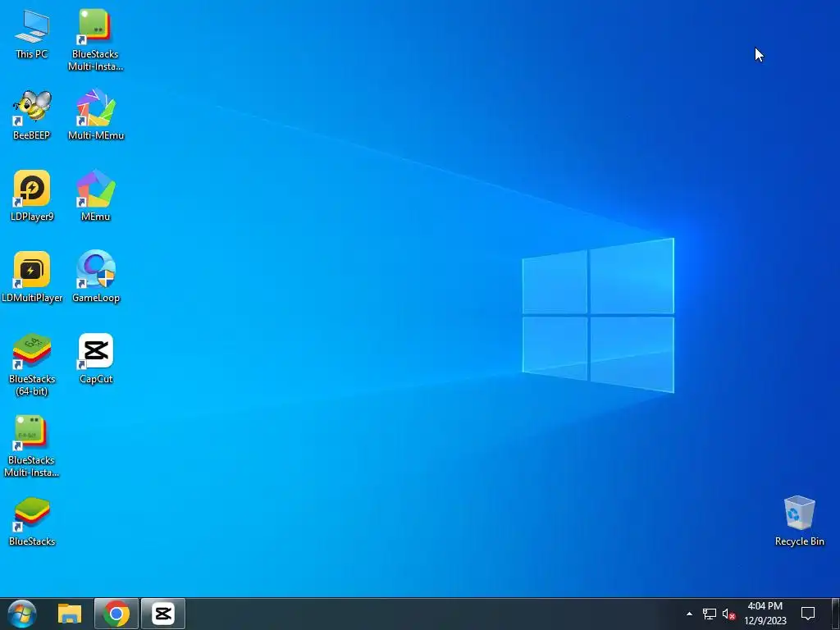Viewport: 840px width, 630px height.
Task: Switch to CapCut in the taskbar
Action: click(x=163, y=614)
